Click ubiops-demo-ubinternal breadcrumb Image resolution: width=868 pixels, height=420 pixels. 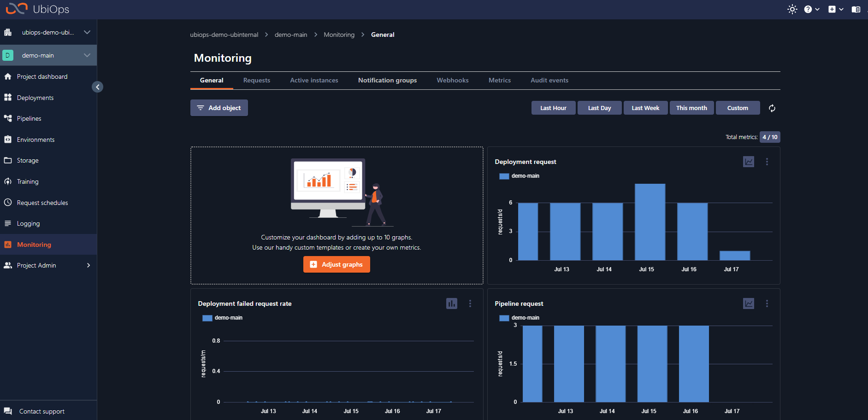pos(224,35)
